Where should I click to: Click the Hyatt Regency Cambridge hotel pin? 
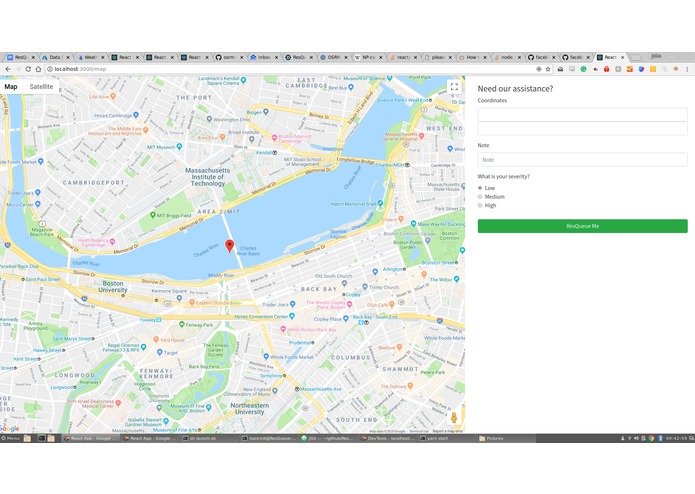tap(113, 241)
